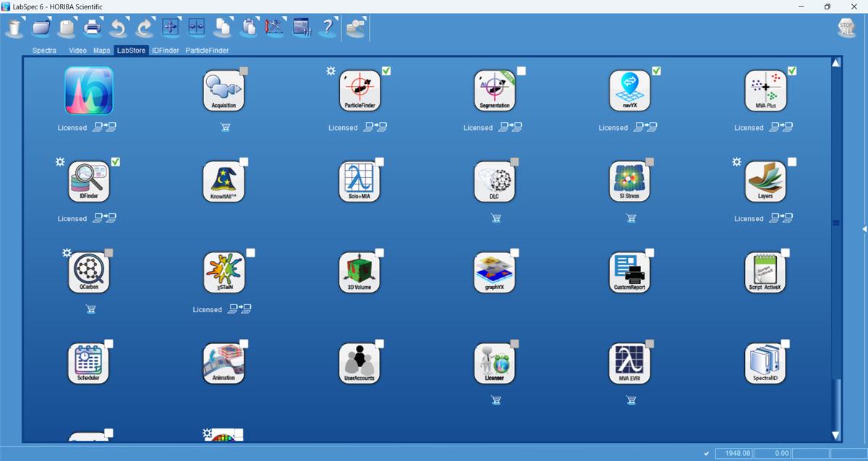This screenshot has width=868, height=461.
Task: Click the Stop All button
Action: pos(846,28)
